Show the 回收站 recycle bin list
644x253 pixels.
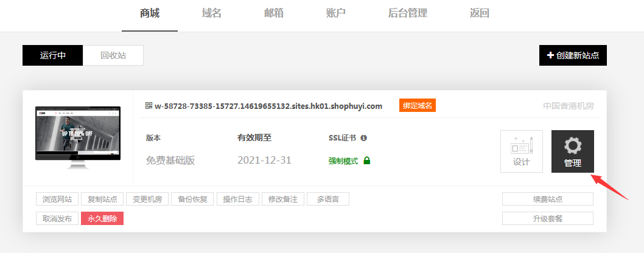tap(113, 55)
